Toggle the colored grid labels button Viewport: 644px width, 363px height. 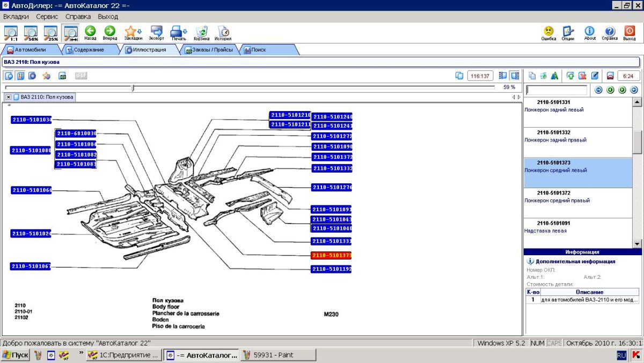coord(20,76)
